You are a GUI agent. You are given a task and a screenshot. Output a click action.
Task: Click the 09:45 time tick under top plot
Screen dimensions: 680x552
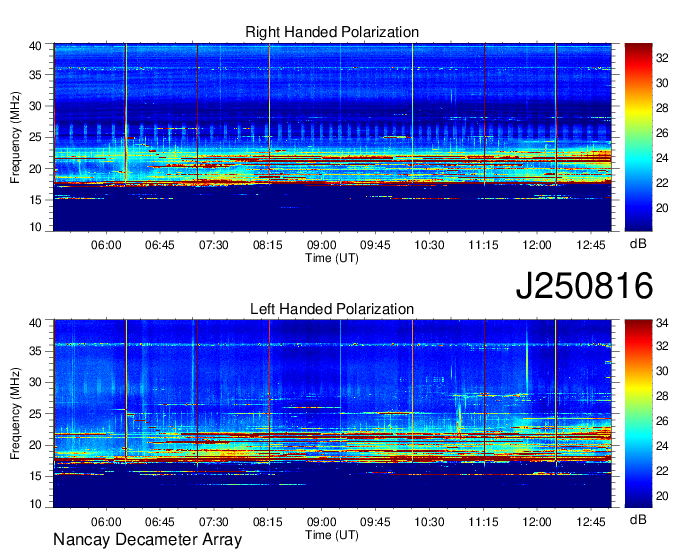[x=375, y=245]
